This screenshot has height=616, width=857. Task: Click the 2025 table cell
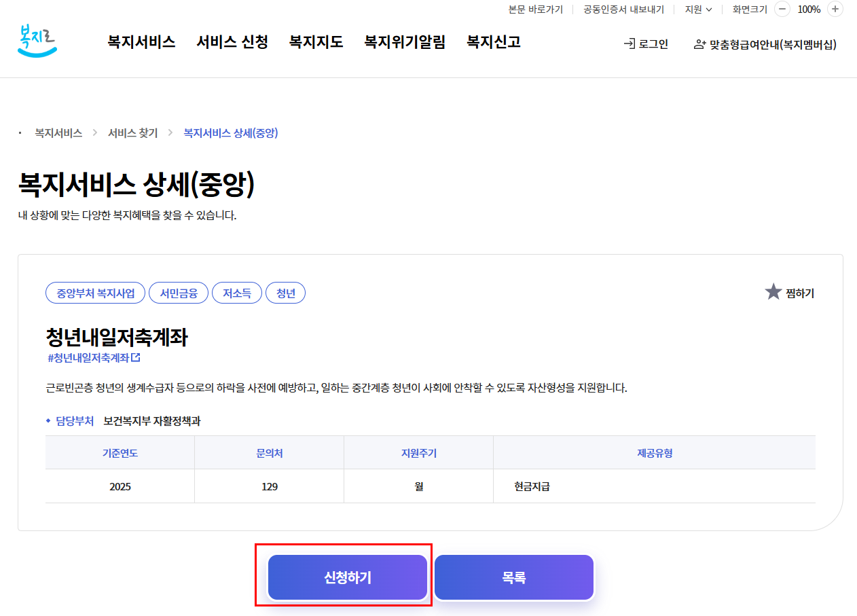(x=120, y=487)
